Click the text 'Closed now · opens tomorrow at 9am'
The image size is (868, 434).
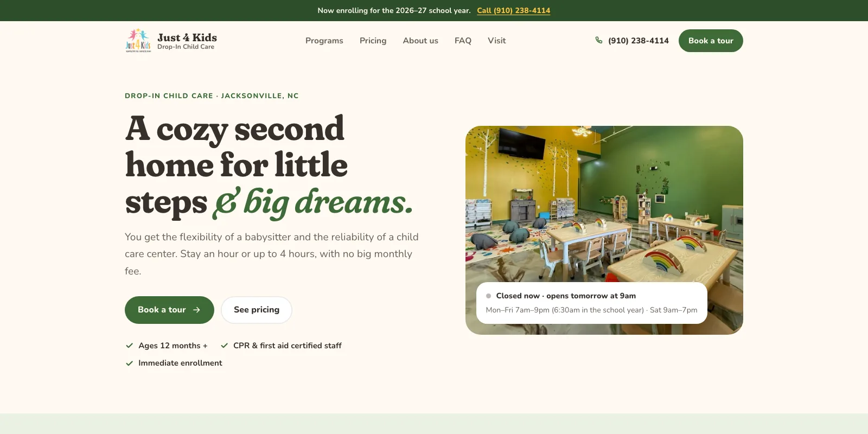pos(566,296)
